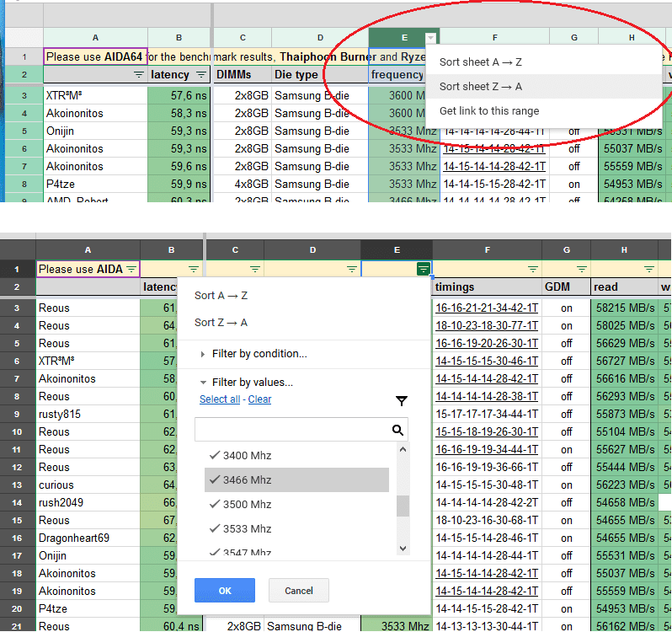Uncheck 3400 Mhz filter value

[x=296, y=455]
